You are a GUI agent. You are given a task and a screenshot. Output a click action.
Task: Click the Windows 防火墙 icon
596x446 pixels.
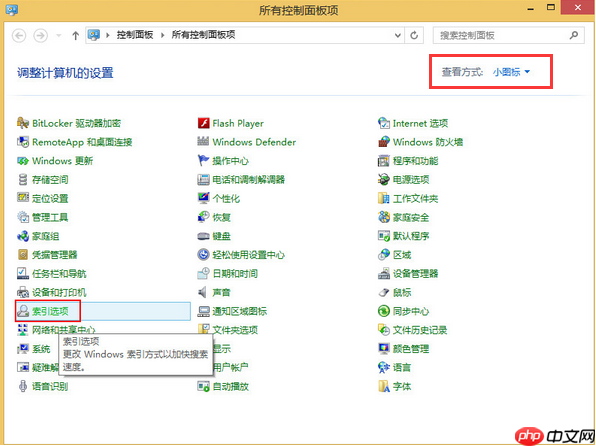point(384,142)
